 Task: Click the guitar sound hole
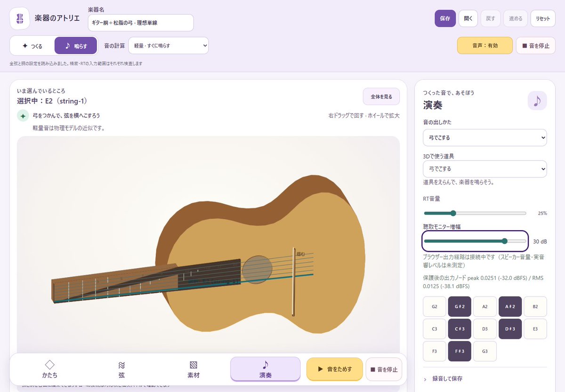click(x=257, y=270)
